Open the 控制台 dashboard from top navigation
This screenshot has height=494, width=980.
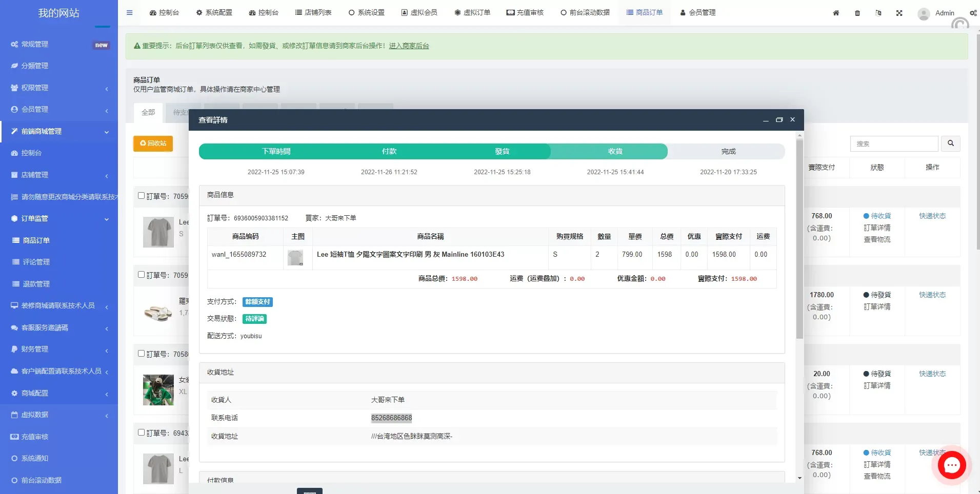coord(165,12)
